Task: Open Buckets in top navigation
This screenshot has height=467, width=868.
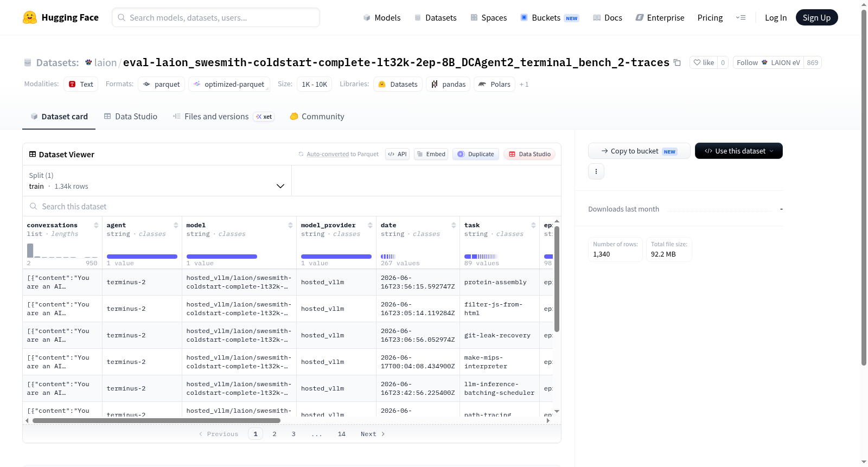Action: [x=550, y=17]
